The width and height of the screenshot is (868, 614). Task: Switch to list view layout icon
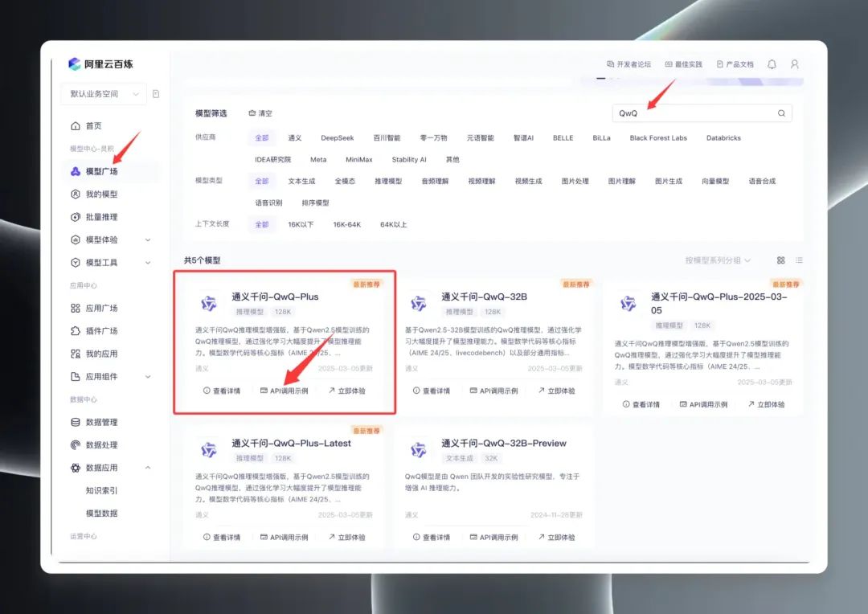click(x=799, y=260)
